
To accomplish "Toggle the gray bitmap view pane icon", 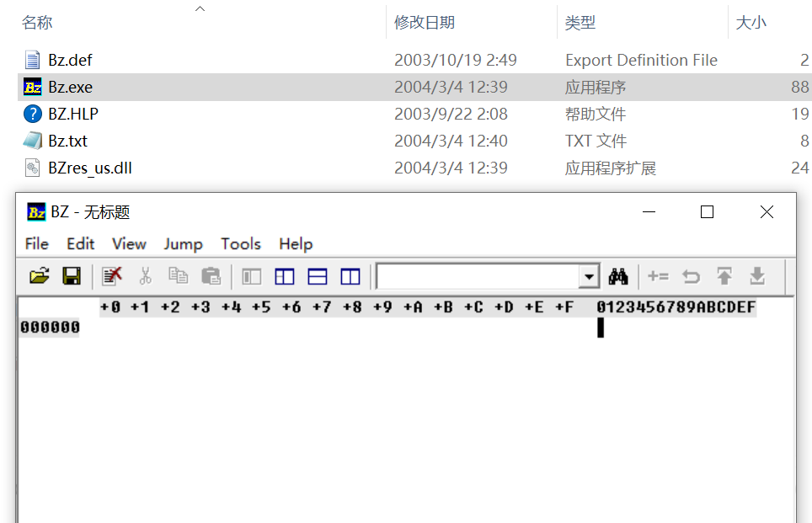I will point(252,276).
